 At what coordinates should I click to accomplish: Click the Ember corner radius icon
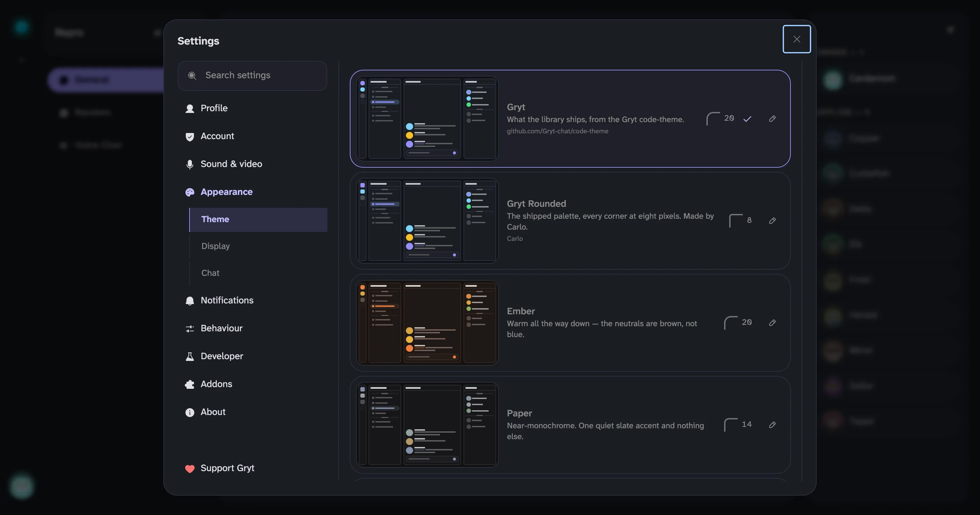click(731, 322)
